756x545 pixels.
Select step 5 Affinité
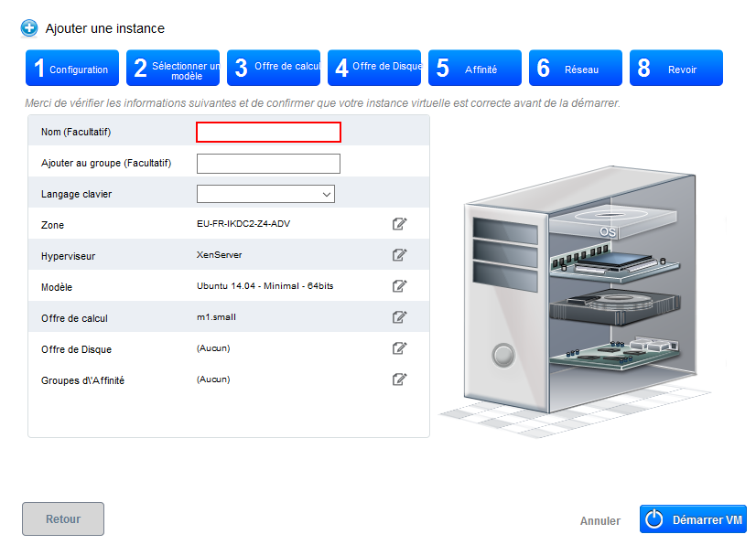(475, 69)
